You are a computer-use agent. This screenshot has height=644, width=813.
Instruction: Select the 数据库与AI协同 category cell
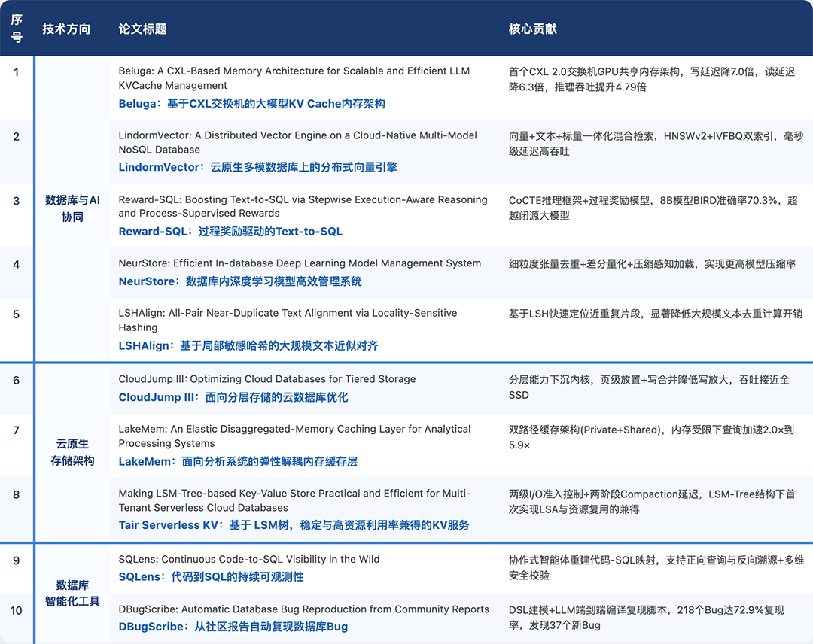pyautogui.click(x=72, y=208)
